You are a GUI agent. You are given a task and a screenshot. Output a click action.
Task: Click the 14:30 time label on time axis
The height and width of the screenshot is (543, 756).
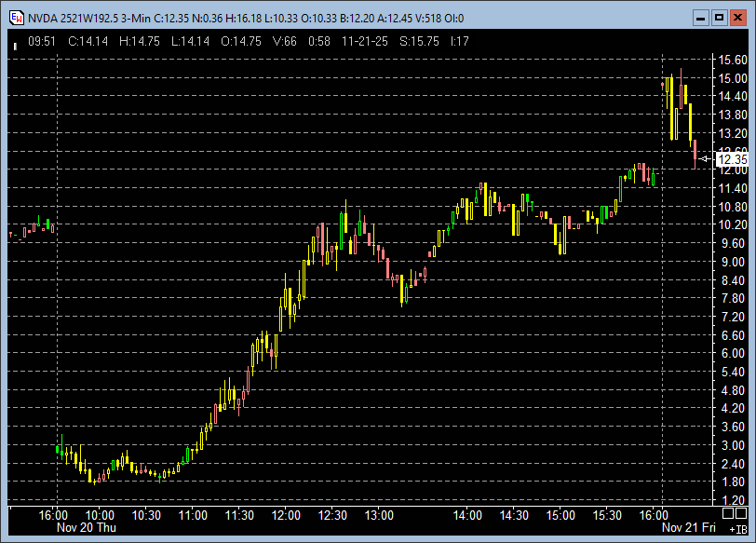click(514, 515)
